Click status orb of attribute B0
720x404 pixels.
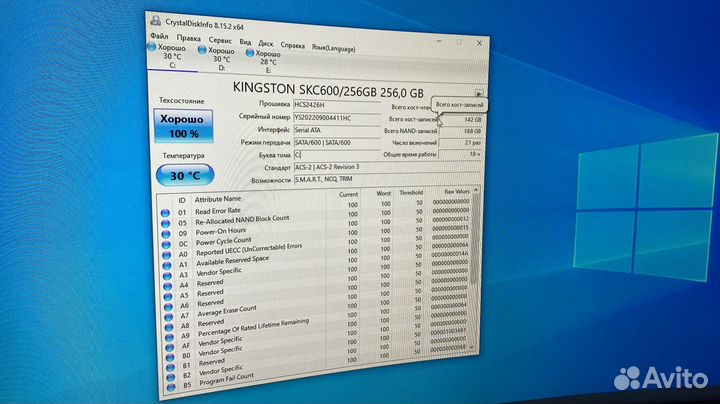(170, 358)
